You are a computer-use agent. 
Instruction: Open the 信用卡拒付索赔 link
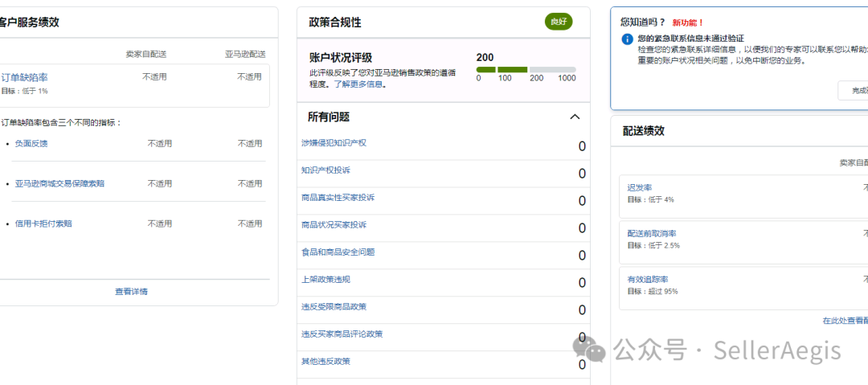43,223
